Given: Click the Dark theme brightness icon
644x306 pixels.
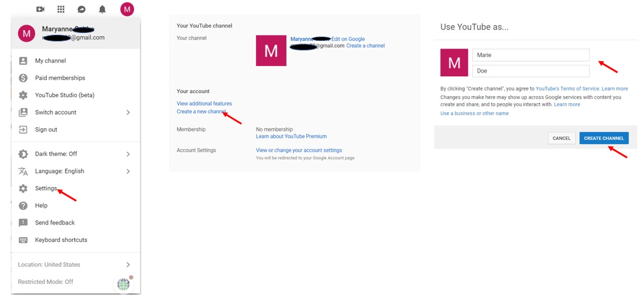Looking at the screenshot, I should point(23,154).
